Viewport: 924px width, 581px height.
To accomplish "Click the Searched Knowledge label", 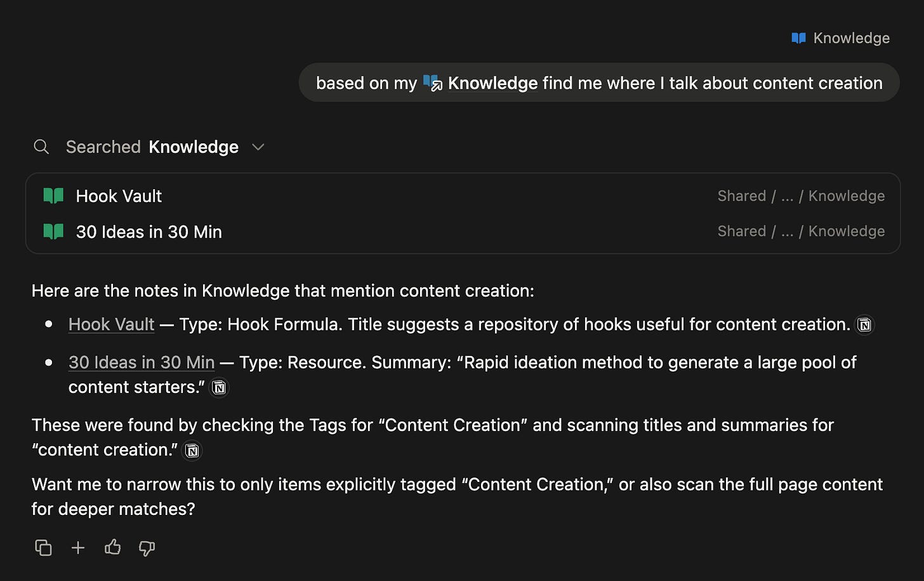I will 152,147.
